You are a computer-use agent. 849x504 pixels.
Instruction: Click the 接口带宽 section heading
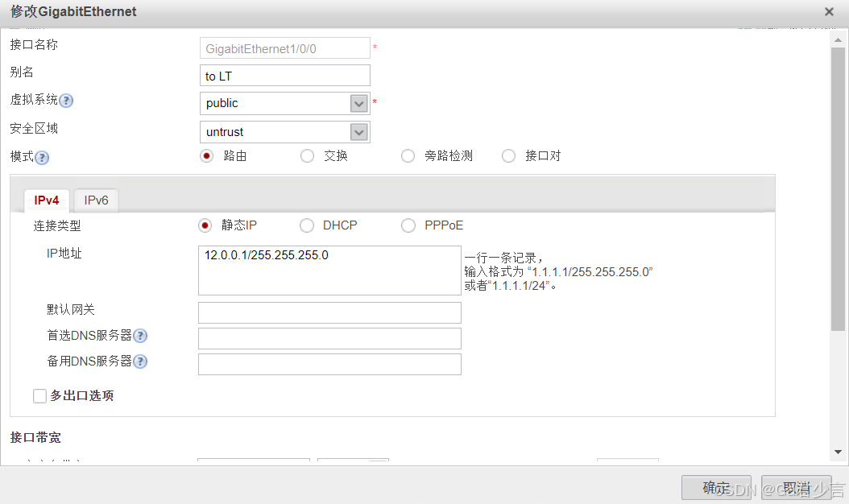click(x=35, y=437)
